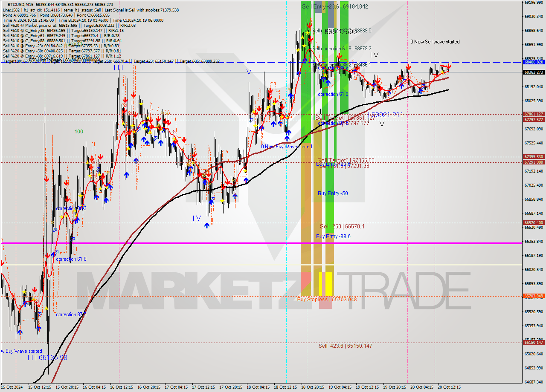Click the '20 Oct 04:15' time label
Viewport: 546px width, 392px height.
click(x=422, y=388)
